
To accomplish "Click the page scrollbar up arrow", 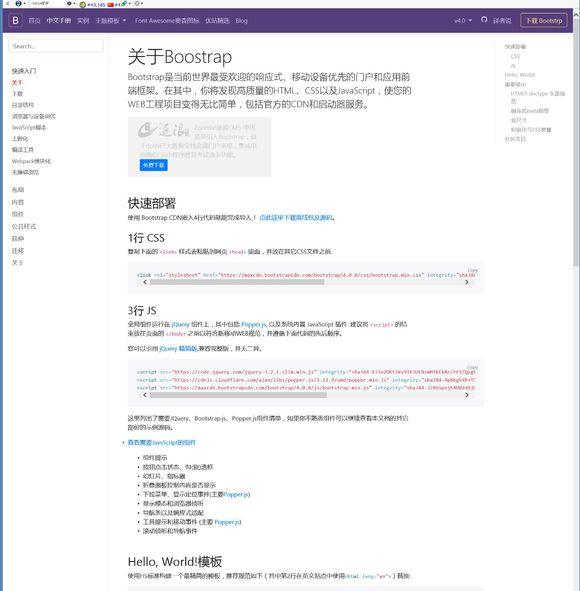I will [576, 14].
